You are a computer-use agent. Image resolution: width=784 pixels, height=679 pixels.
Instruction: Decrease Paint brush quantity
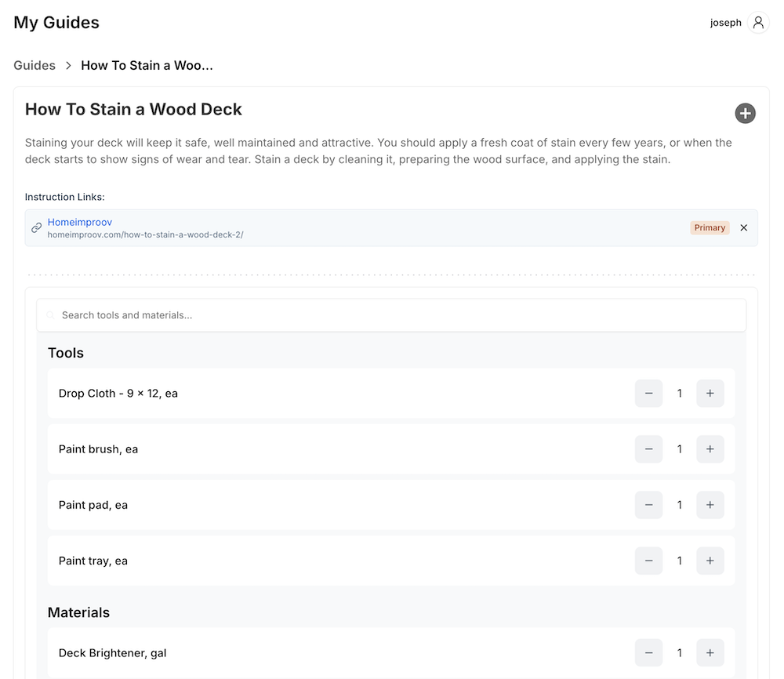pos(649,449)
